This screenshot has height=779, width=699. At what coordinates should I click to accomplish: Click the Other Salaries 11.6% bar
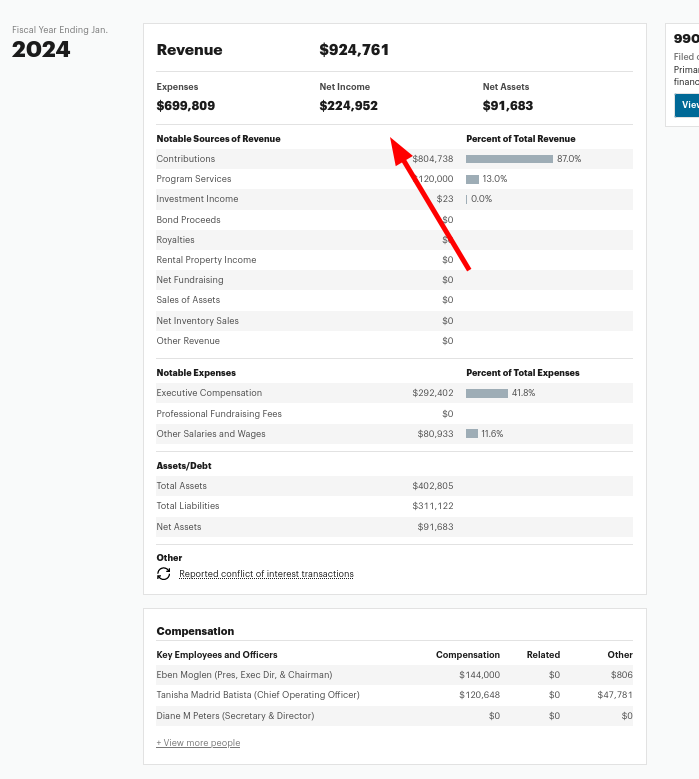pyautogui.click(x=472, y=434)
